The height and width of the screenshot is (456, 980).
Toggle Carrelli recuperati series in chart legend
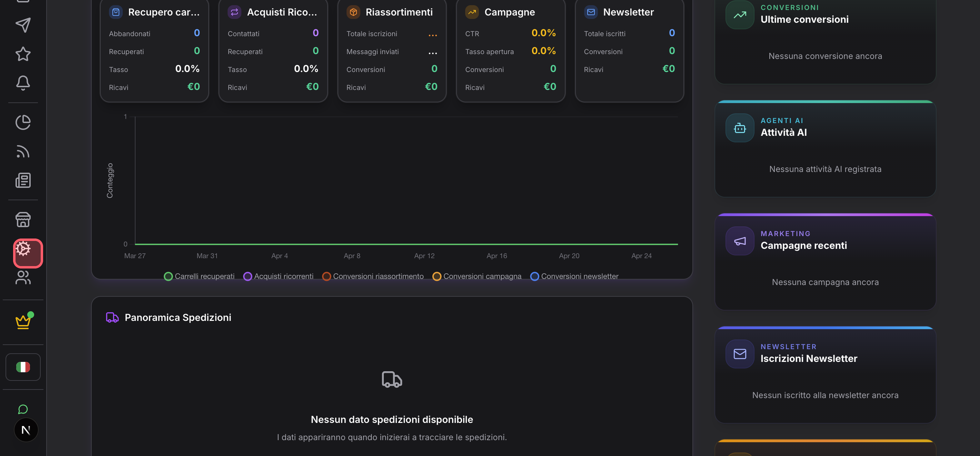(x=199, y=276)
